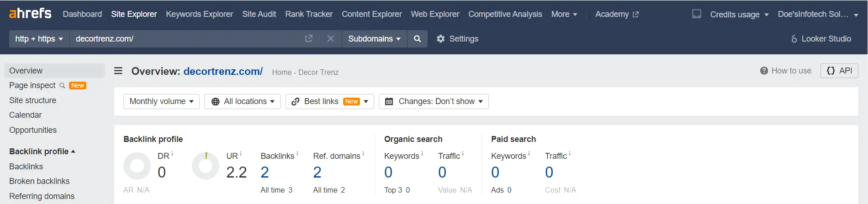This screenshot has width=868, height=204.
Task: Open URL in new tab icon
Action: pos(309,39)
